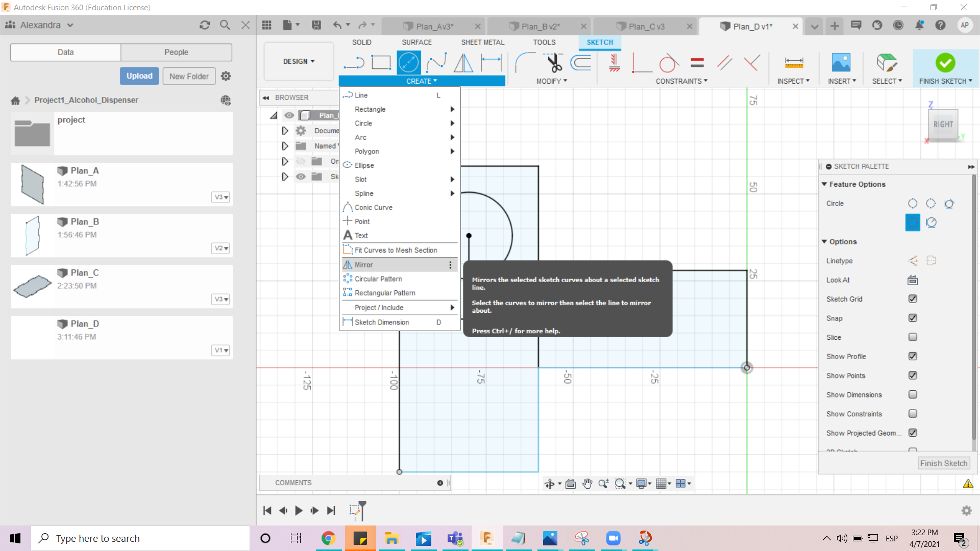Click the Line tool in the toolbar
The image size is (980, 551).
coord(354,63)
